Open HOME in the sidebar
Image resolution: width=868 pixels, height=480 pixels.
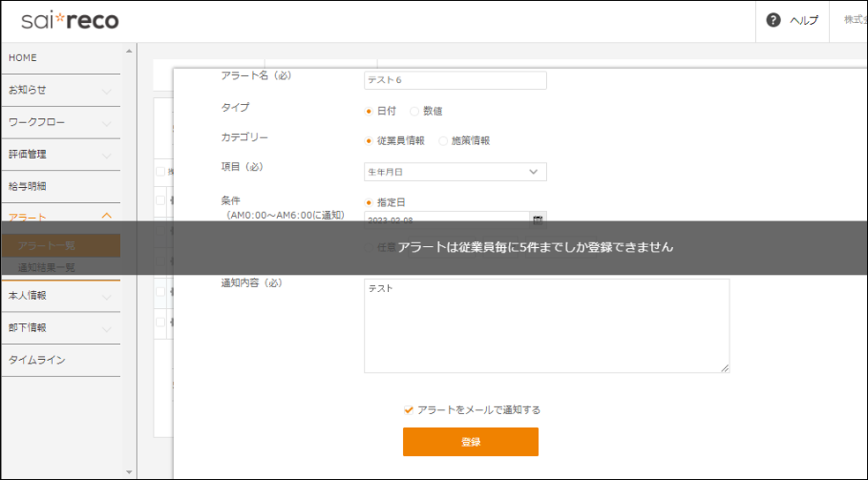60,57
